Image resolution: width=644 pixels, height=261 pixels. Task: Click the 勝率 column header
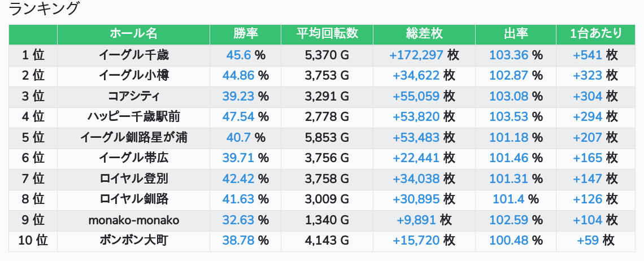[x=245, y=34]
